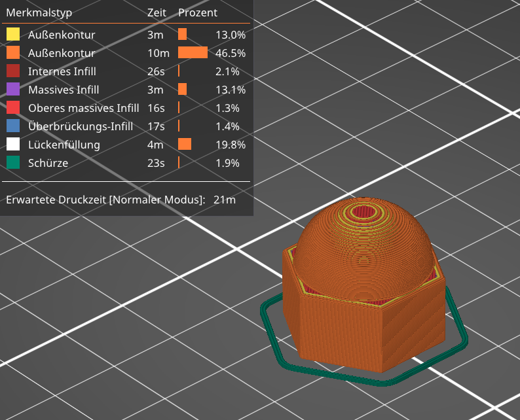This screenshot has width=520, height=420.
Task: Click the 4m time for Lückenfüllung
Action: tap(155, 145)
